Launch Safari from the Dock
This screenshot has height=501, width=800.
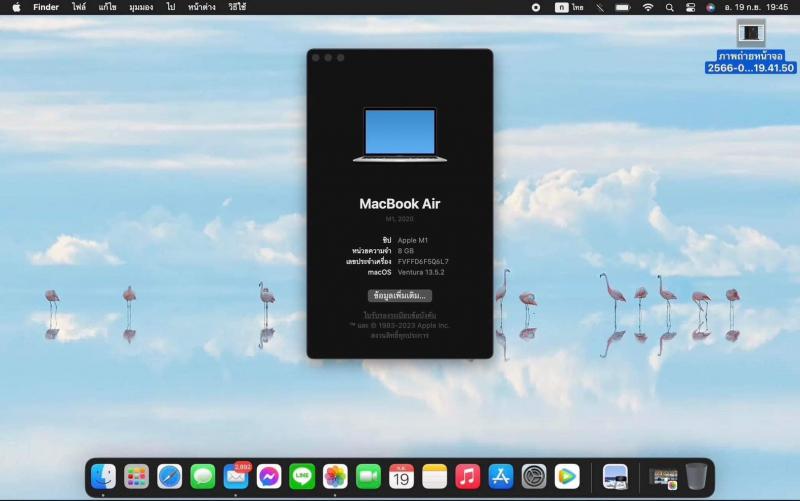(x=169, y=477)
